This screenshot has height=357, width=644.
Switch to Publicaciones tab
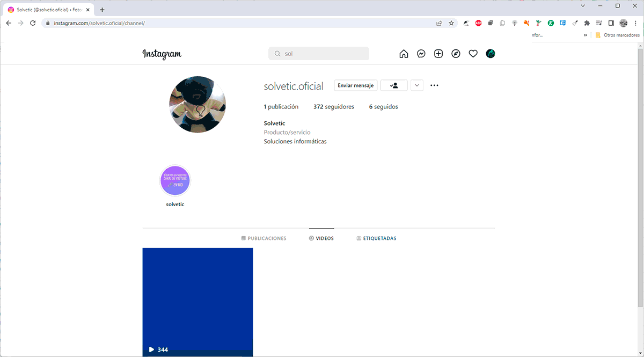264,238
